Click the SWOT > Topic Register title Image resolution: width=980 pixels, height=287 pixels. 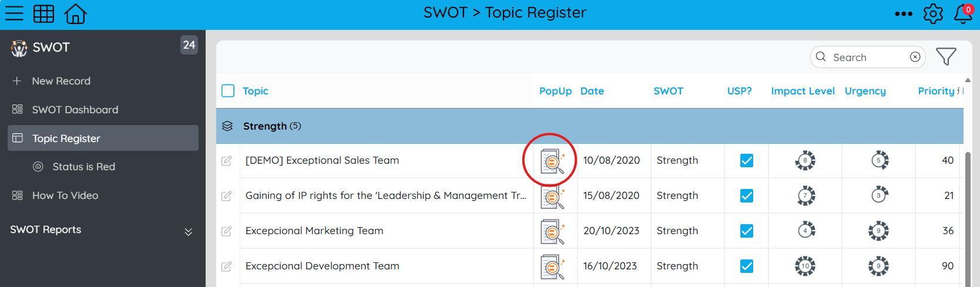pos(505,12)
